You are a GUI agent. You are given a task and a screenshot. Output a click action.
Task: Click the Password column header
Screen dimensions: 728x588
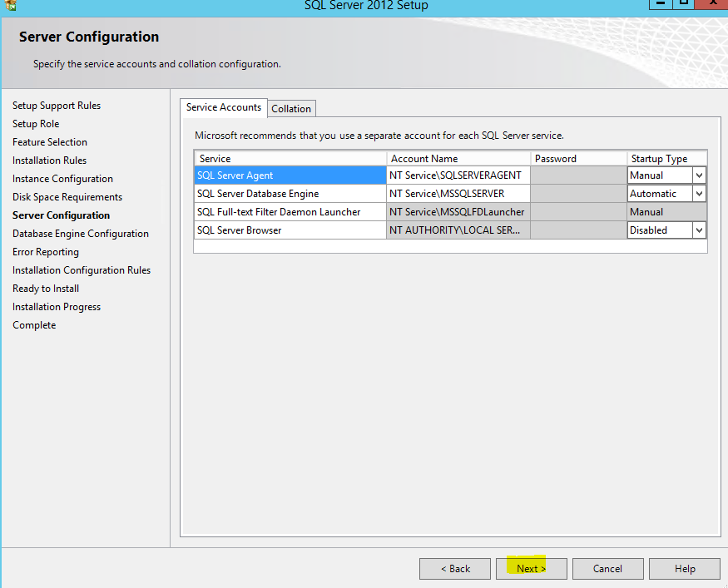578,159
